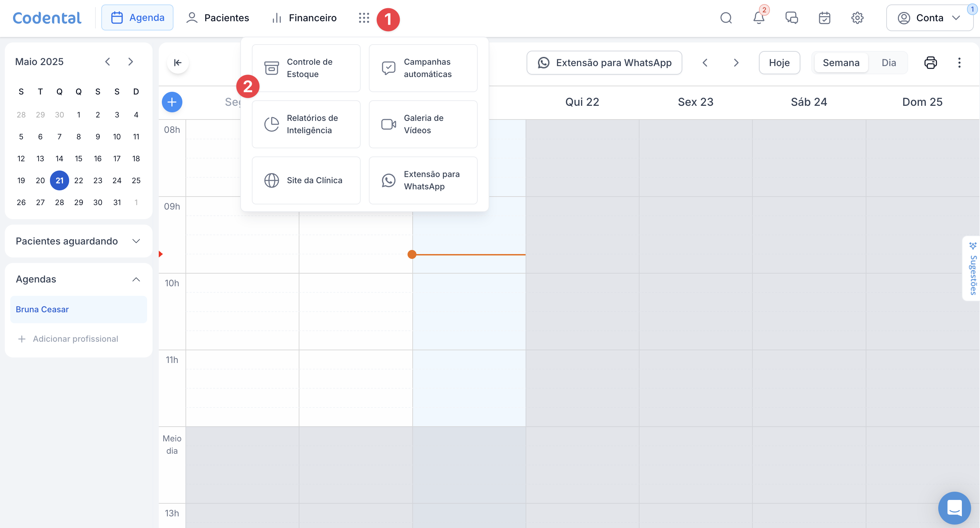The width and height of the screenshot is (980, 528).
Task: Print the agenda with printer icon
Action: pyautogui.click(x=930, y=62)
